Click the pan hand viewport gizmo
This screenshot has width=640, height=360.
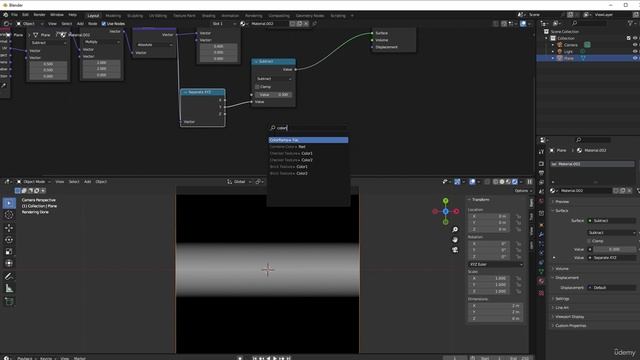point(455,240)
